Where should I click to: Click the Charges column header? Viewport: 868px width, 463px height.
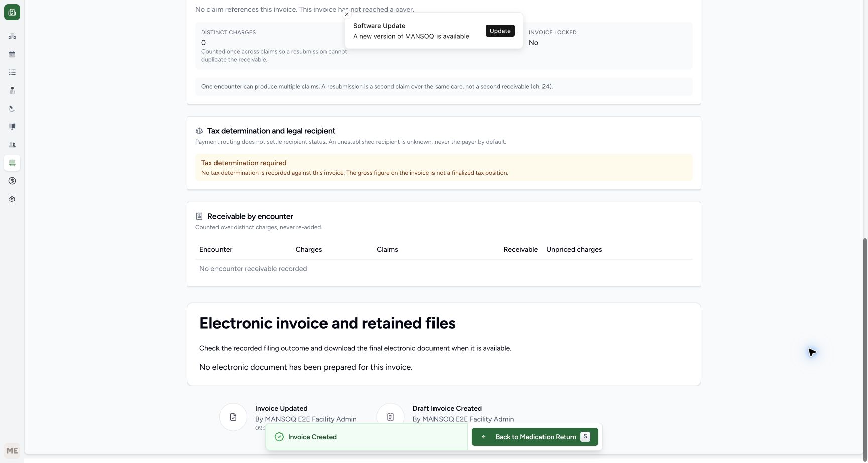[x=309, y=249]
